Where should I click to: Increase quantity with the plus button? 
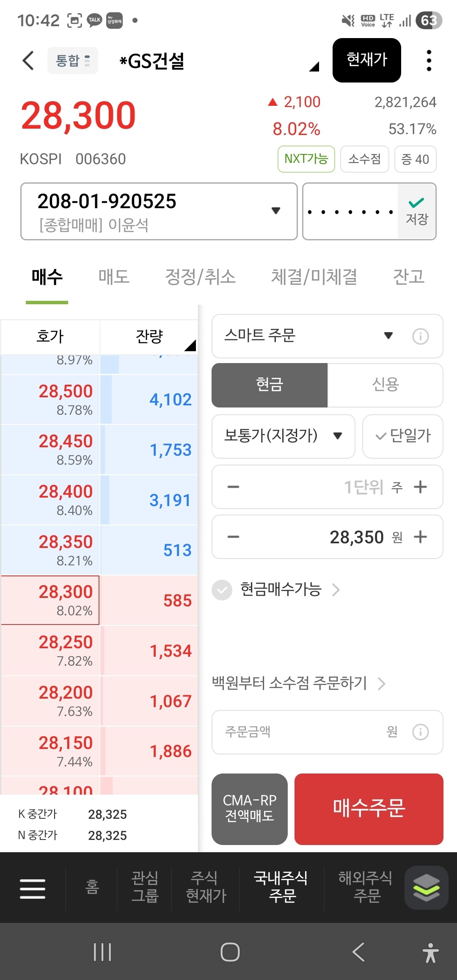point(420,487)
